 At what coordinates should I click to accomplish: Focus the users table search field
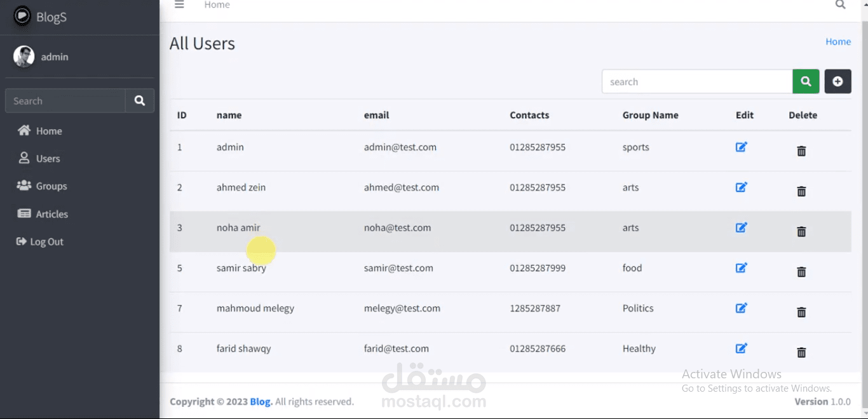696,81
